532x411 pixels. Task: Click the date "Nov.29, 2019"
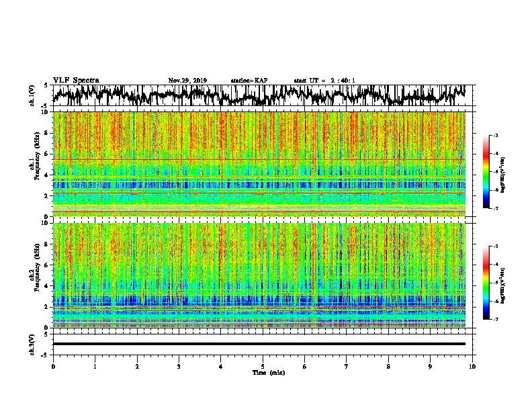point(187,81)
